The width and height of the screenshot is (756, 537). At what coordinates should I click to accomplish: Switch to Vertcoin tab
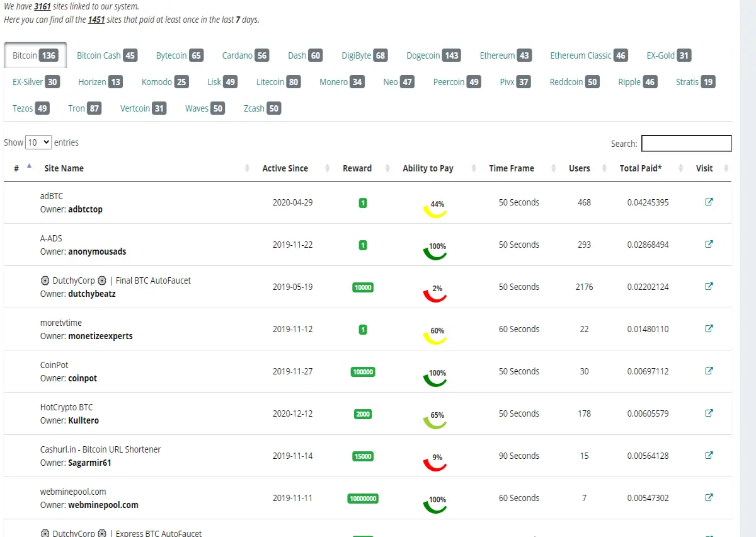(143, 108)
